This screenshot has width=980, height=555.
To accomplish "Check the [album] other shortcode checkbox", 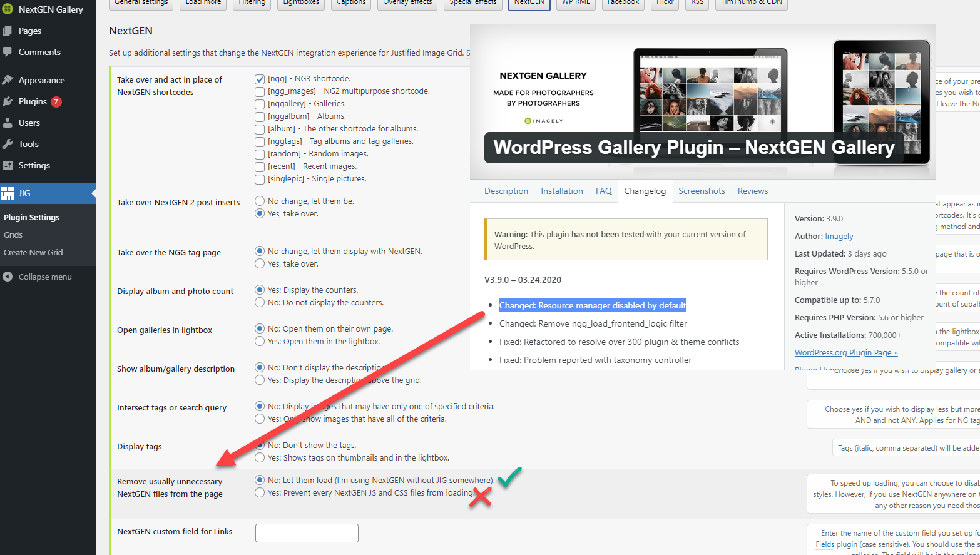I will (x=260, y=130).
